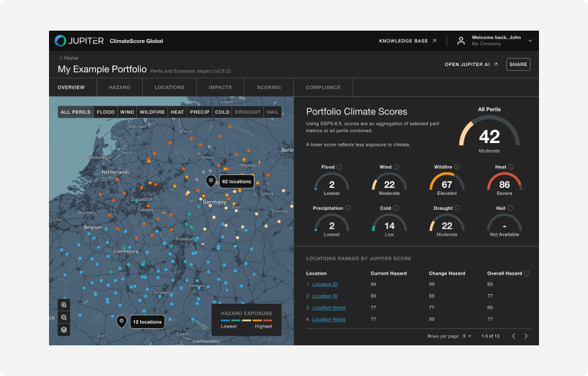This screenshot has width=588, height=376.
Task: Click the 62 locations map pin
Action: pos(211,181)
